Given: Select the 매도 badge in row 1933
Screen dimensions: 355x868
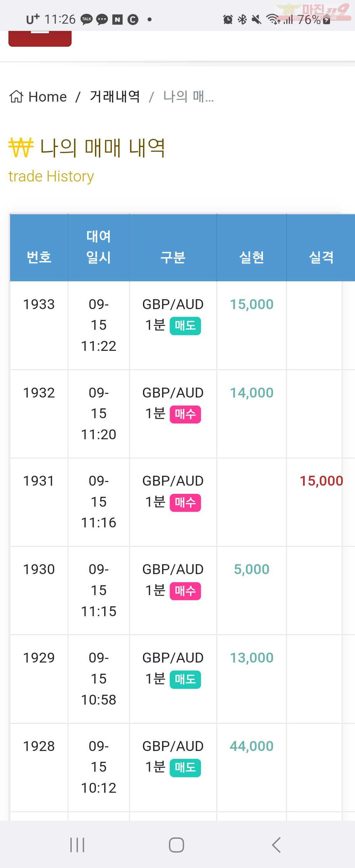Looking at the screenshot, I should click(x=185, y=326).
